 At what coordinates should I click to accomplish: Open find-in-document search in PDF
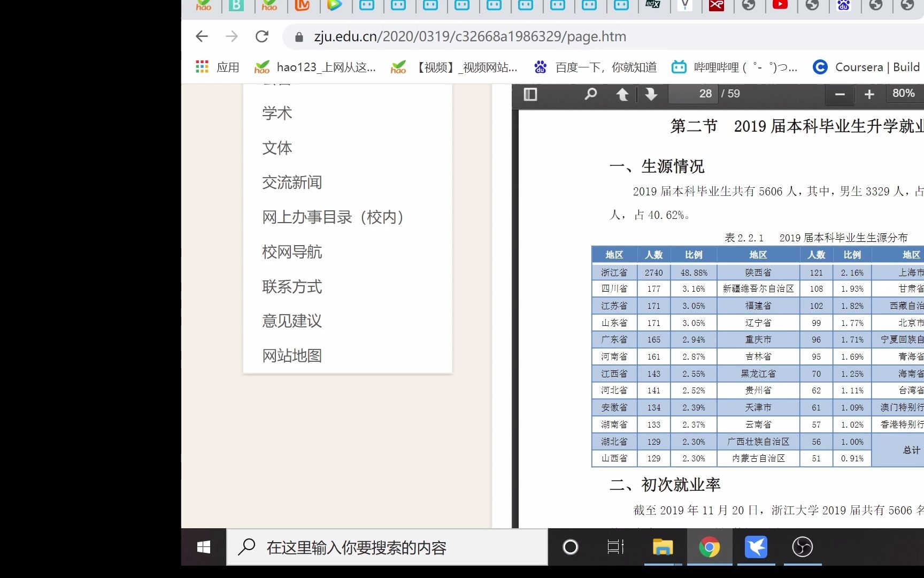[590, 94]
